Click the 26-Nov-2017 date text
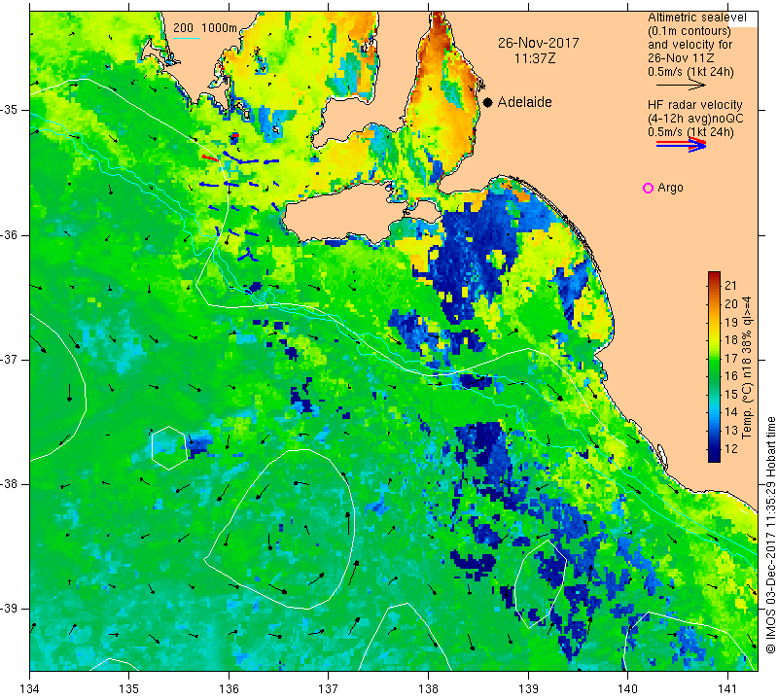 click(539, 43)
